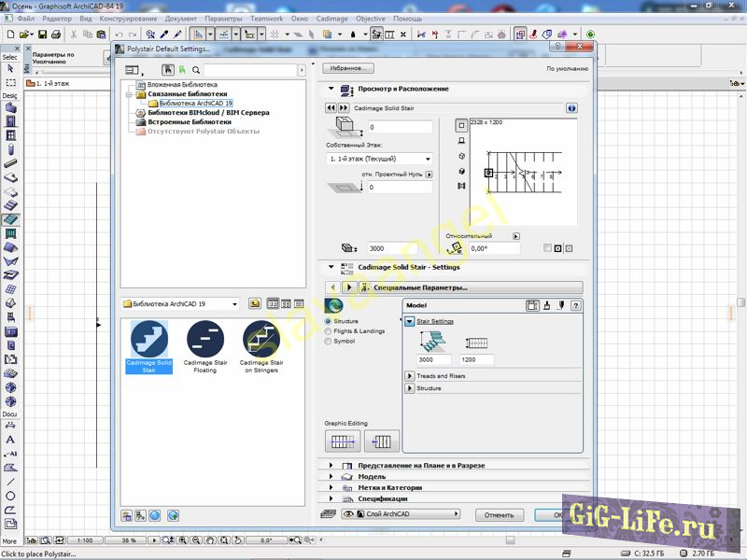Click the info icon next to Cadimage Solid Stair

[571, 108]
